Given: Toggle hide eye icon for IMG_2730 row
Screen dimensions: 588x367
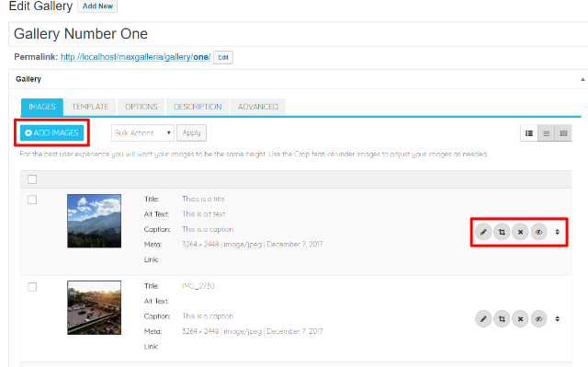Looking at the screenshot, I should pyautogui.click(x=539, y=319).
